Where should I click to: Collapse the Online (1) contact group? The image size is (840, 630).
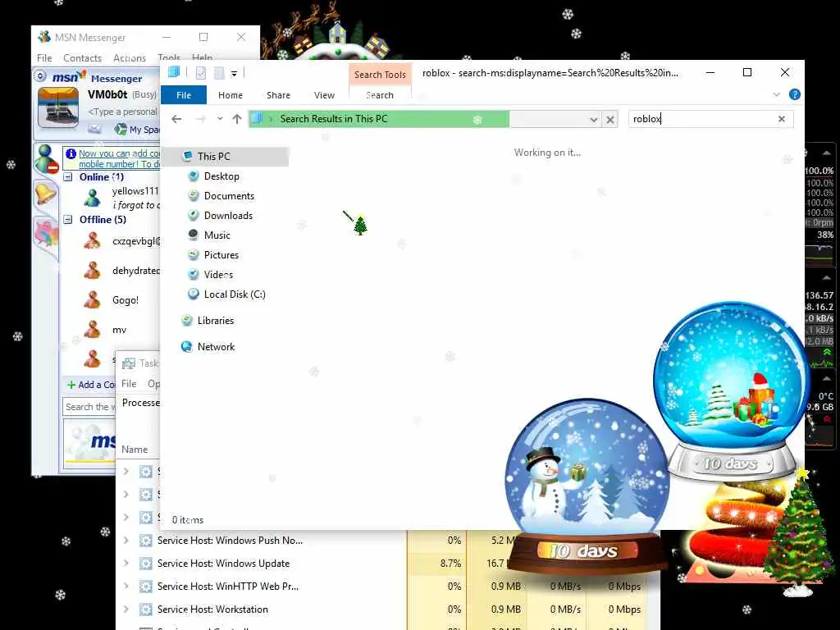point(68,177)
